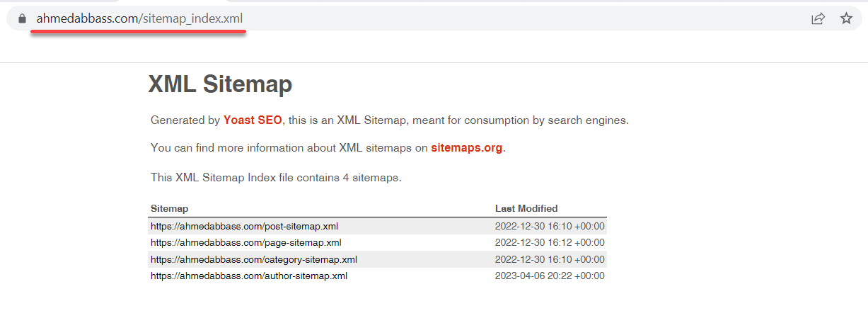This screenshot has height=323, width=868.
Task: Open the author-sitemap.xml link
Action: pyautogui.click(x=249, y=276)
